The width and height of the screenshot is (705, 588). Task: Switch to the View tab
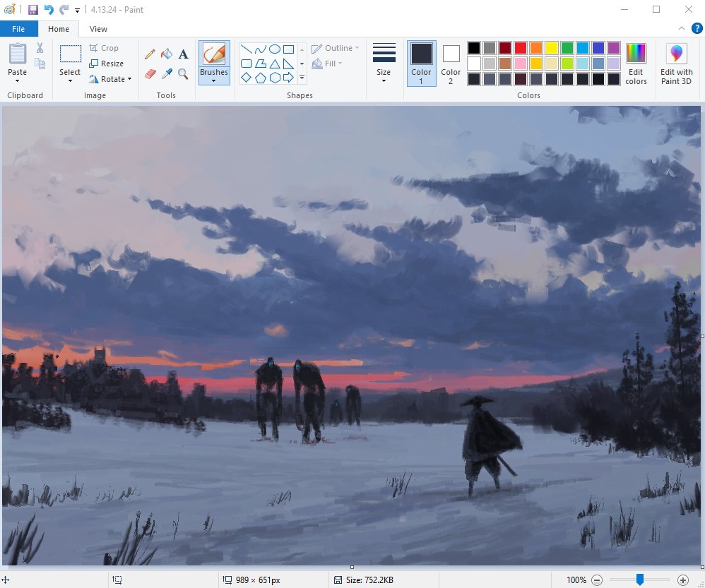coord(98,29)
